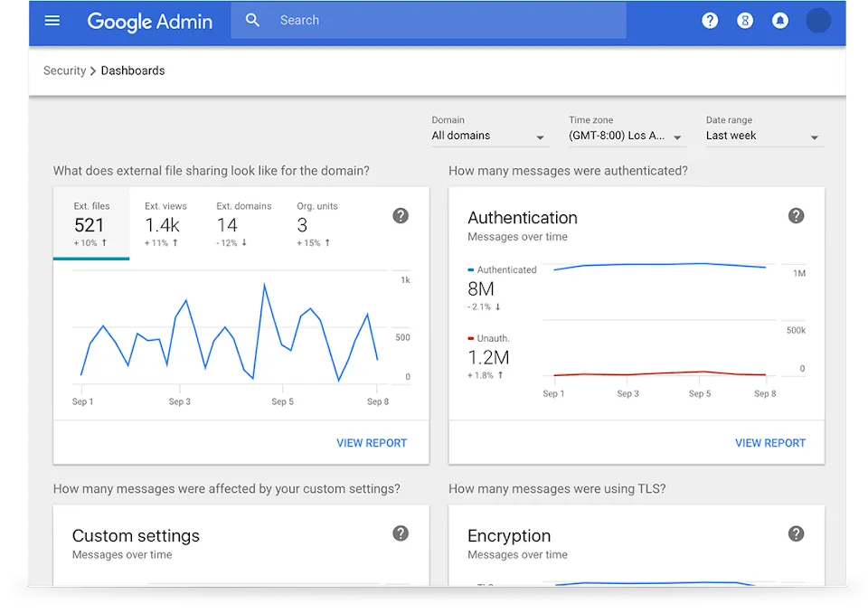Image resolution: width=868 pixels, height=613 pixels.
Task: Click help icon on Authentication card
Action: click(x=796, y=215)
